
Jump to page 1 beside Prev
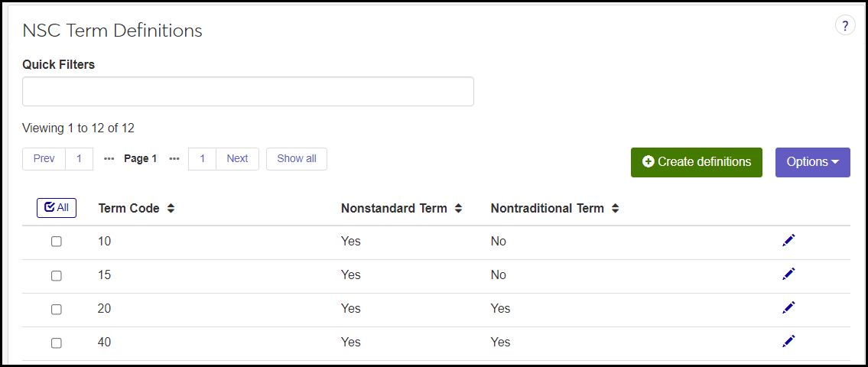point(79,159)
